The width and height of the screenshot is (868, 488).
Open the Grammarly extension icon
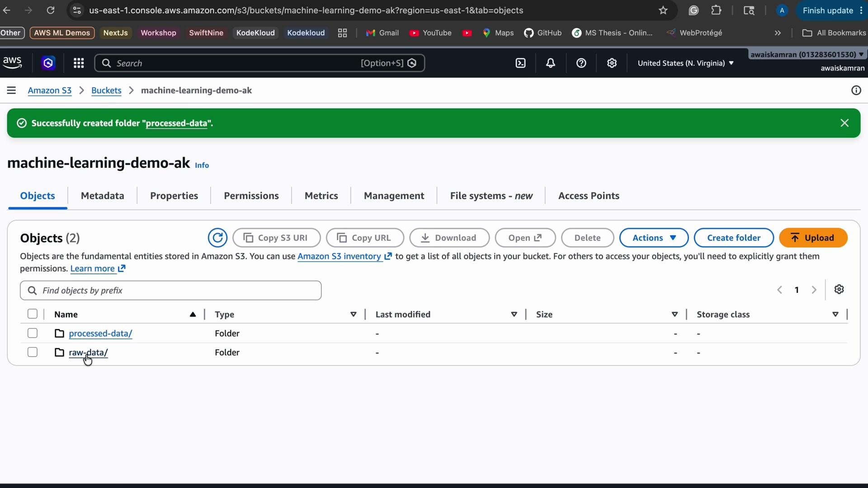coord(693,10)
